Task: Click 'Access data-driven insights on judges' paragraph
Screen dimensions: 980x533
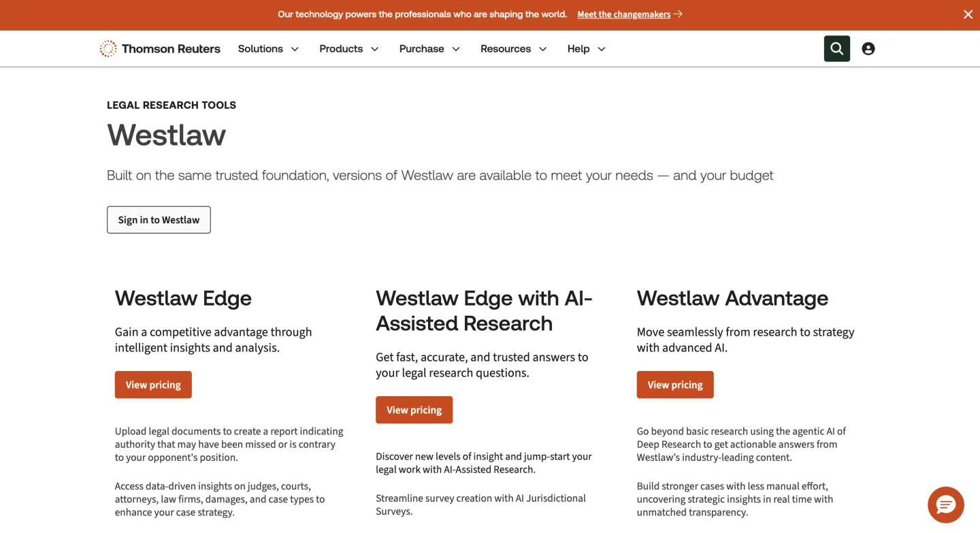Action: pos(220,500)
